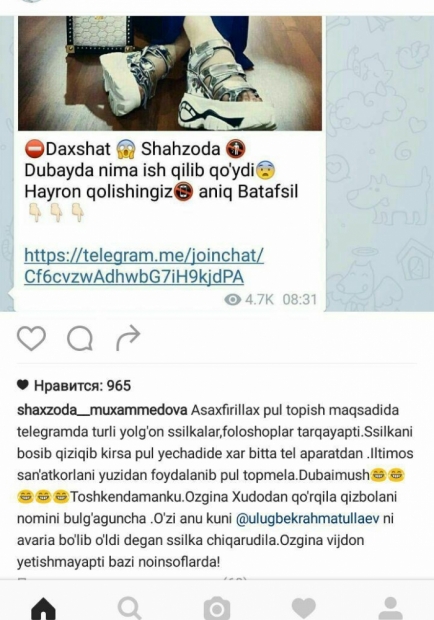View list of 965 likes
Viewport: 434px width, 620px height.
(82, 386)
